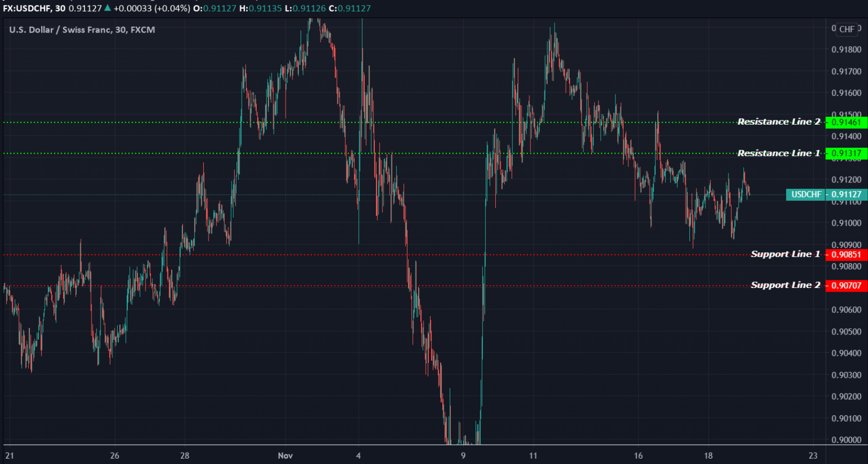Select the Resistance Line 1 text label

click(779, 154)
